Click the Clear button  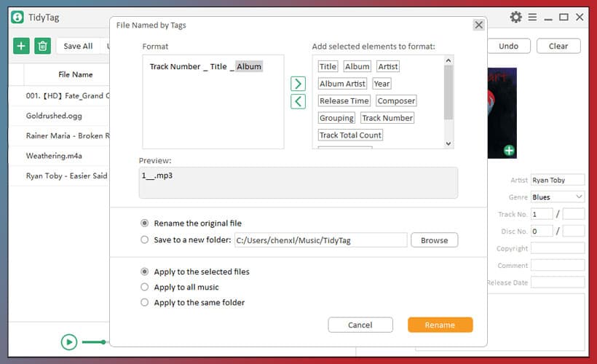[x=558, y=46]
